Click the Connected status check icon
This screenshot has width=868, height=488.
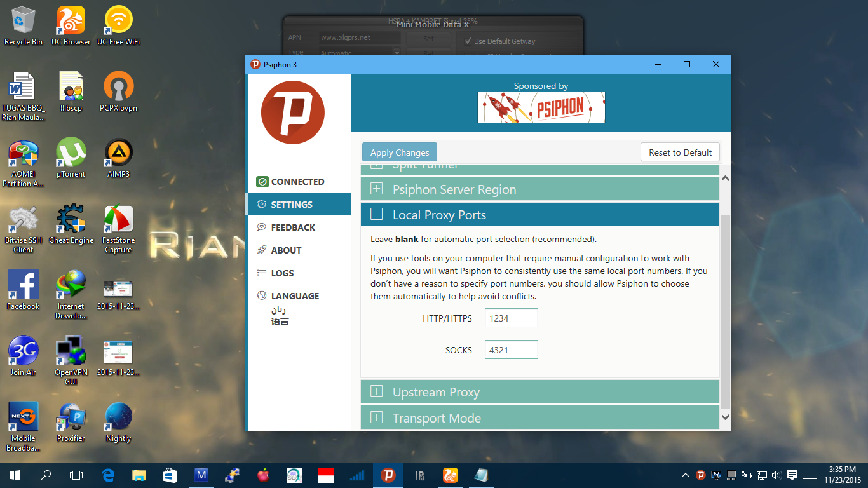[x=262, y=182]
